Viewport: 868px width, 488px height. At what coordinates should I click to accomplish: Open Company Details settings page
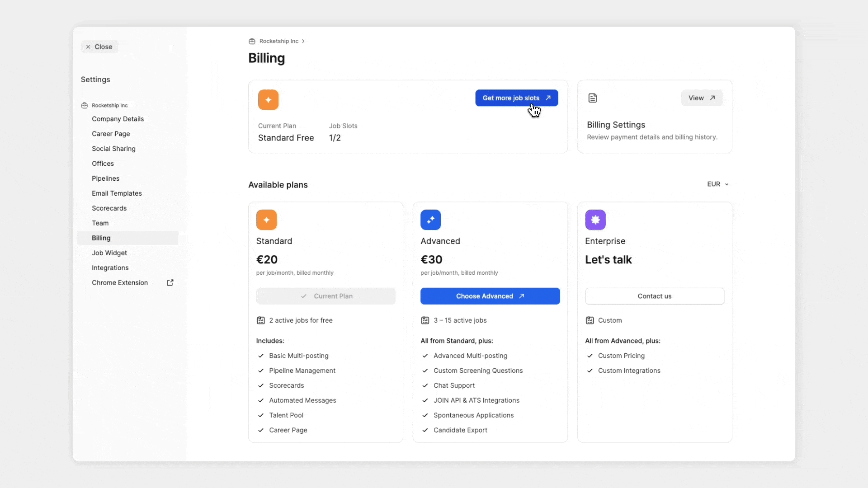tap(118, 119)
